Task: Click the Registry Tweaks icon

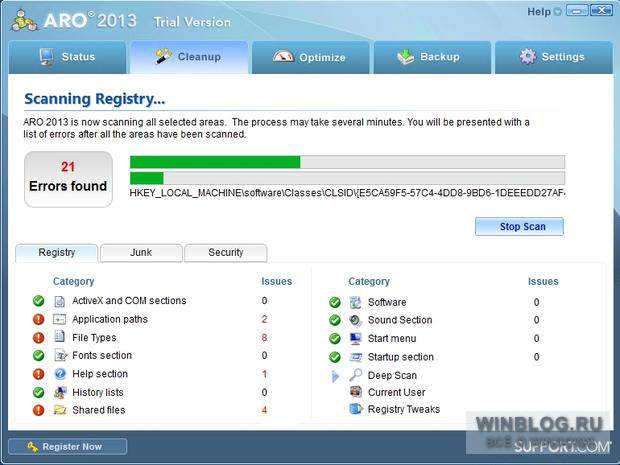Action: click(x=355, y=409)
